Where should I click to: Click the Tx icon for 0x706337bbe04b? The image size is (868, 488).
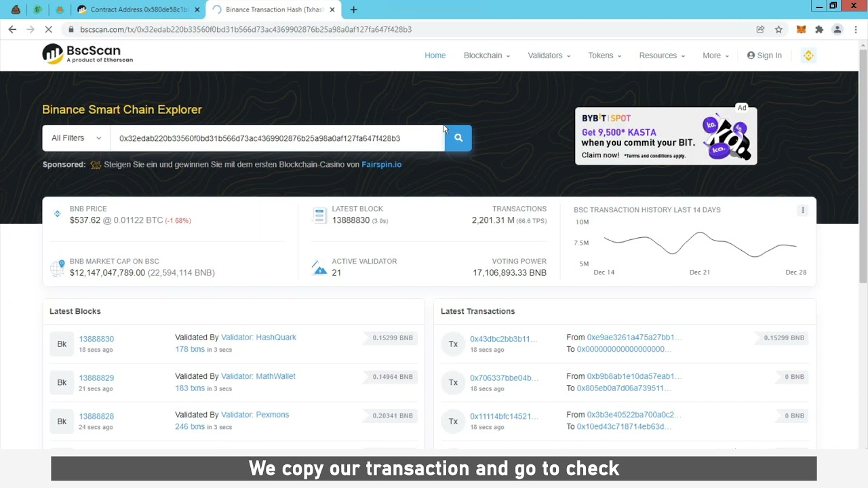[453, 383]
